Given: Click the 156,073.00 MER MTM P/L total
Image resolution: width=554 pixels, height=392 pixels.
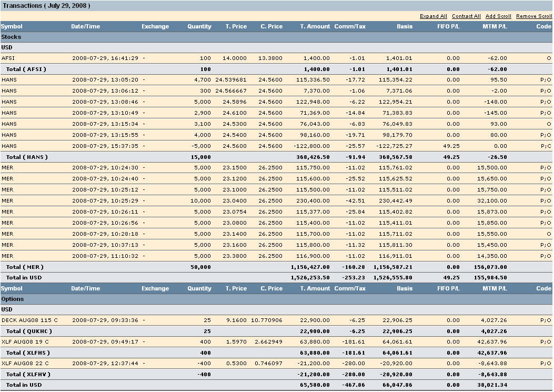Looking at the screenshot, I should tap(490, 267).
